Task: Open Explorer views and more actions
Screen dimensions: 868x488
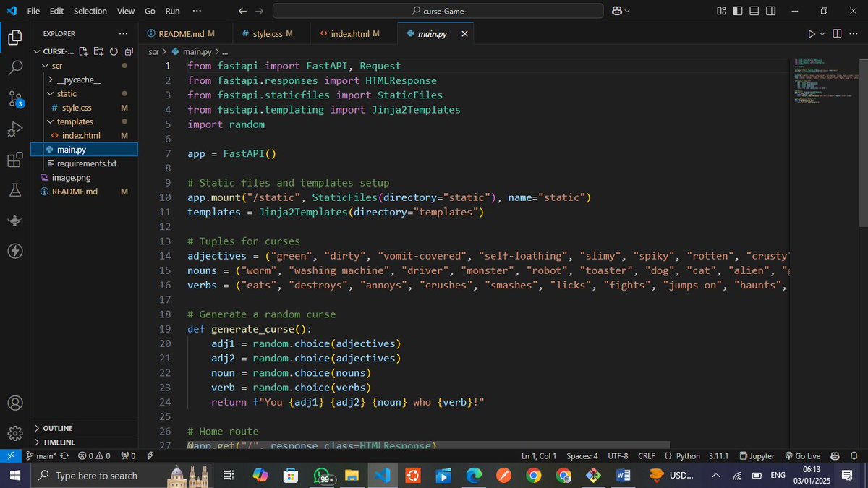Action: (124, 33)
